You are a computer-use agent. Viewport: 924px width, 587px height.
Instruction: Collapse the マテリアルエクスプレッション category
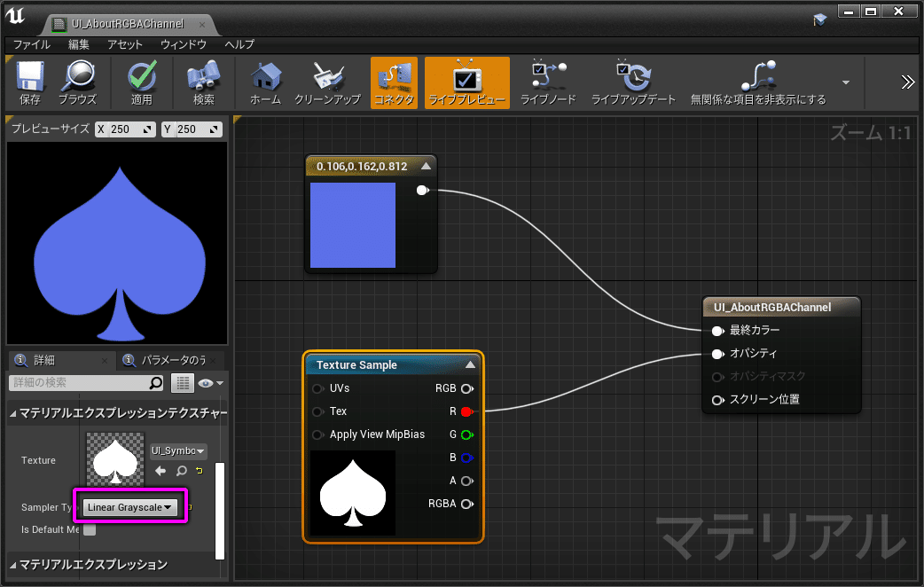[13, 565]
